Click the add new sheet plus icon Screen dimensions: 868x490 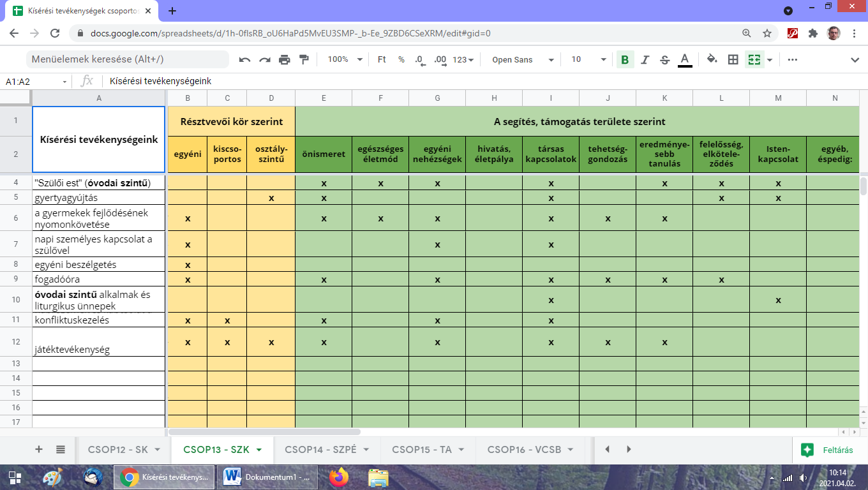(x=39, y=449)
